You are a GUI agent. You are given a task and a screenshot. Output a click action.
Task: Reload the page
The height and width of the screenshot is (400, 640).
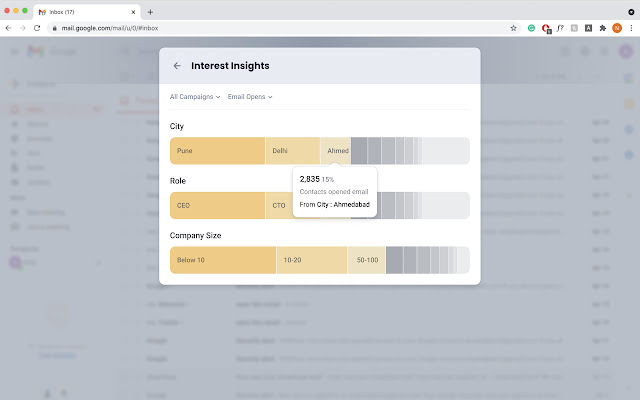click(x=39, y=28)
